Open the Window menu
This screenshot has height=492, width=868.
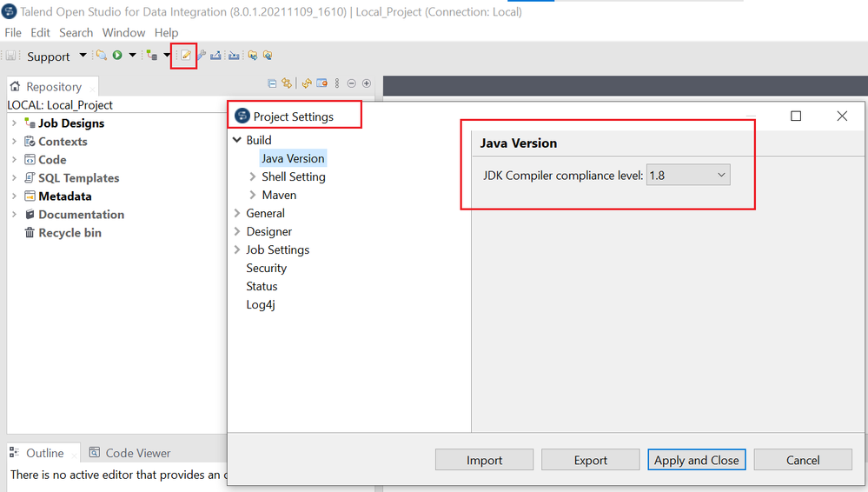(x=123, y=33)
